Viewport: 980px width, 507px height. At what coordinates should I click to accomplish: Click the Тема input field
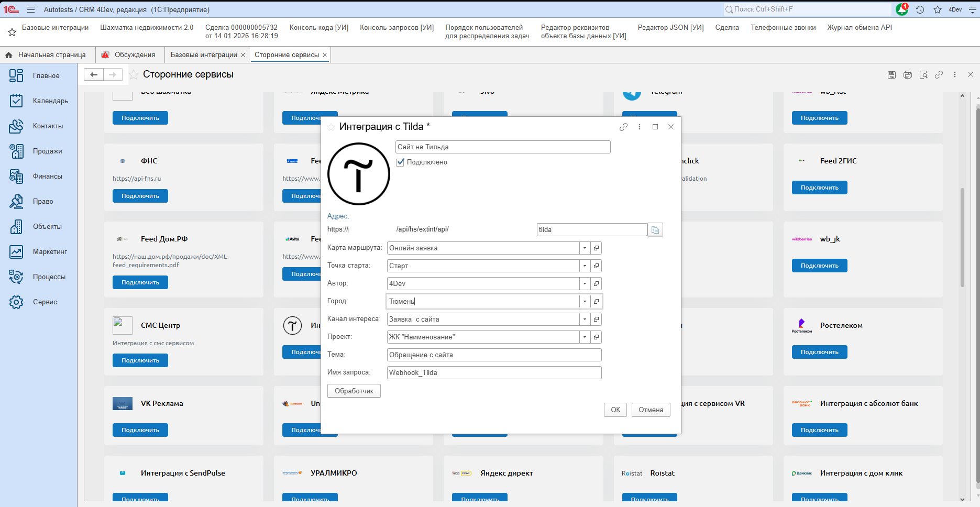(x=494, y=355)
